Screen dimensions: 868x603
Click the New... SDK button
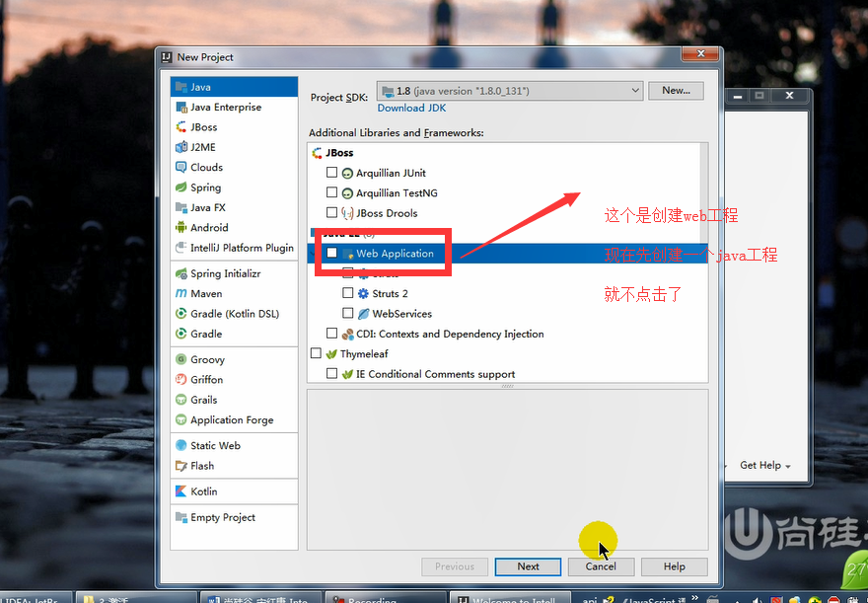pos(676,90)
